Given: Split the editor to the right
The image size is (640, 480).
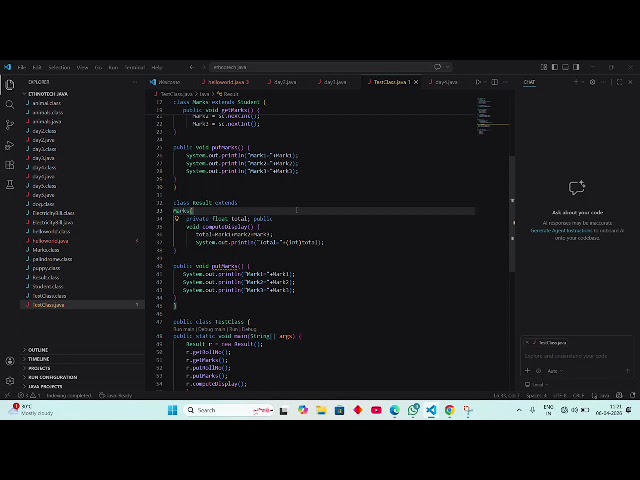Looking at the screenshot, I should coord(495,82).
